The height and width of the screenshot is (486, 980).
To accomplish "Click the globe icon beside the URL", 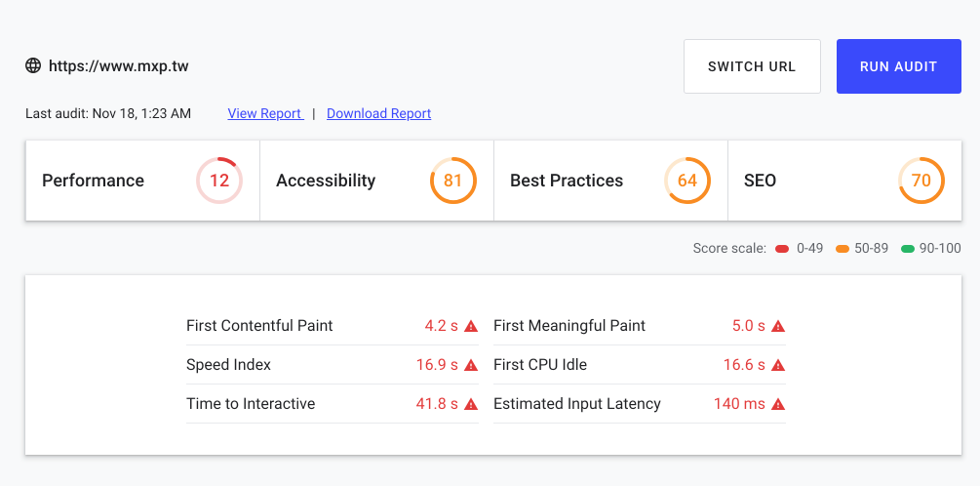I will coord(33,65).
